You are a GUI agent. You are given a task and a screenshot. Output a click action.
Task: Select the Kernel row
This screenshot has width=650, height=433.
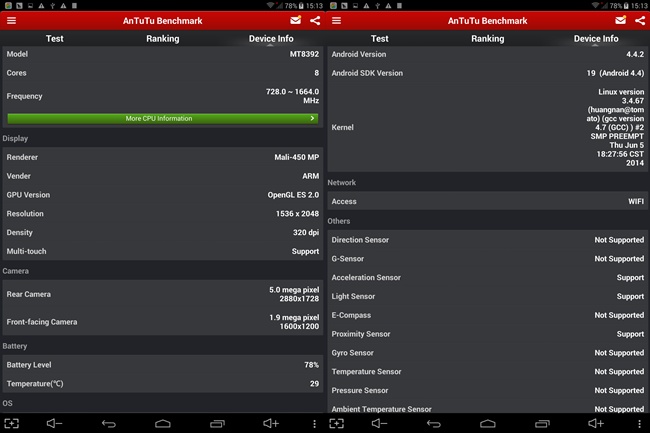[488, 127]
